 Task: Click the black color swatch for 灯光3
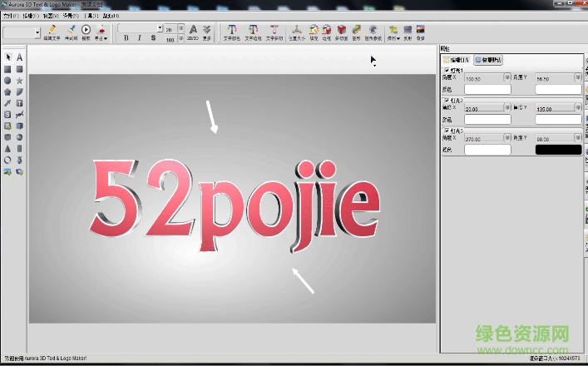(557, 150)
